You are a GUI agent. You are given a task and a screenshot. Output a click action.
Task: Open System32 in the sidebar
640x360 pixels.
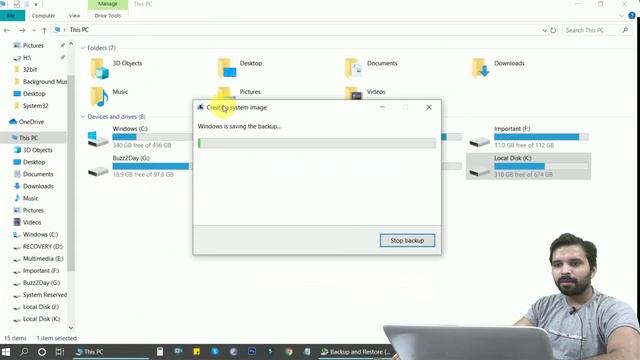(x=36, y=106)
